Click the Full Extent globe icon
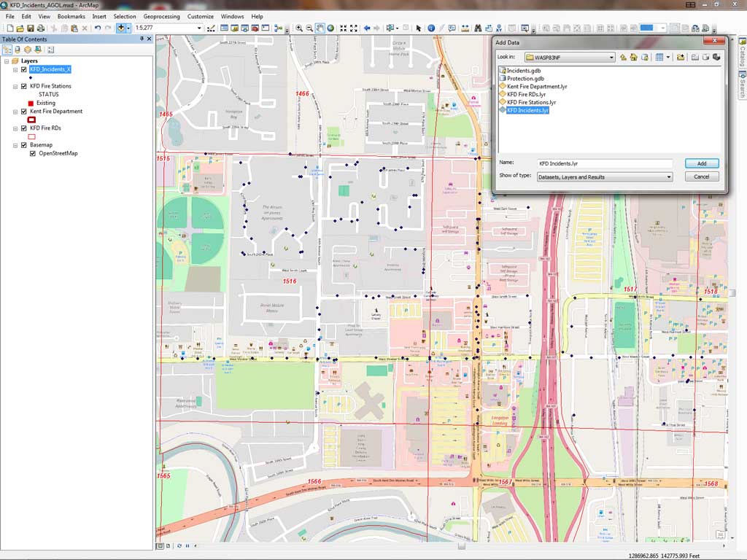The height and width of the screenshot is (560, 747). pyautogui.click(x=330, y=28)
